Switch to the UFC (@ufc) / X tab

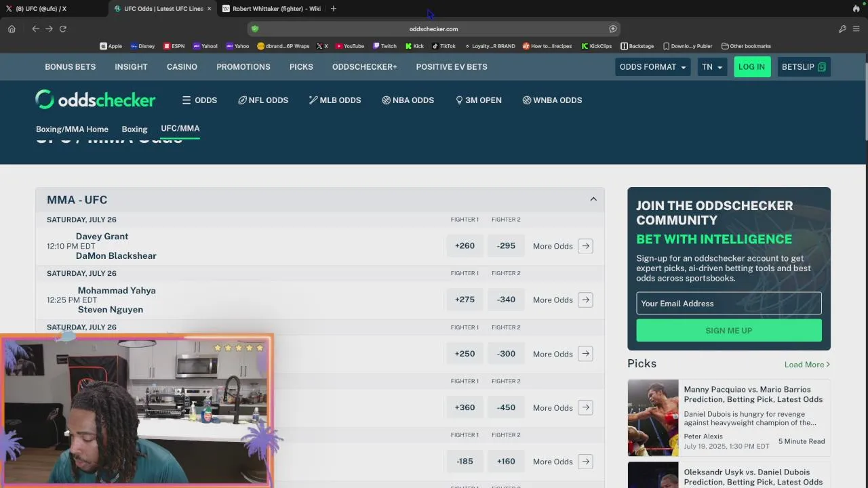click(x=41, y=8)
